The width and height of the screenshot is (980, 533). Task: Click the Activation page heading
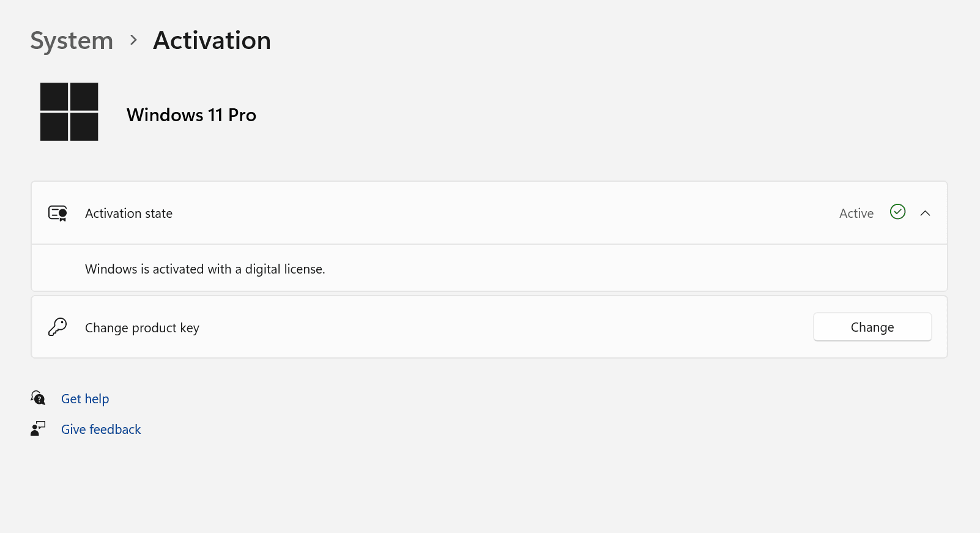[x=212, y=41]
